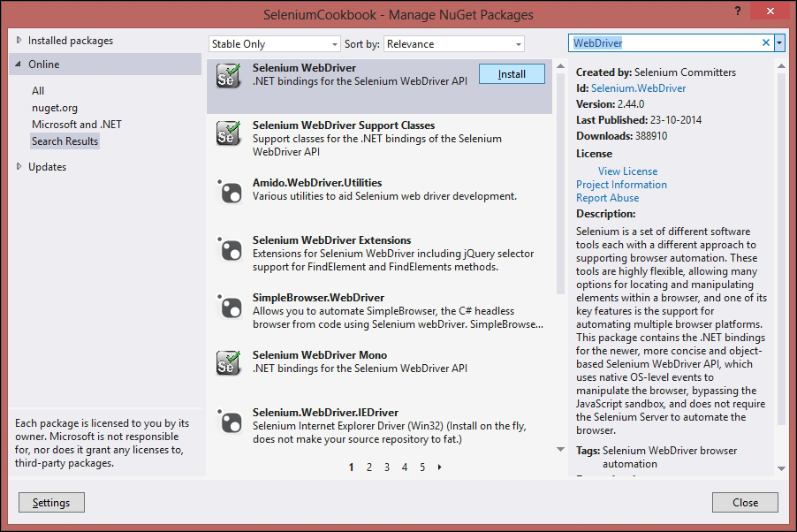
Task: Click the Selenium WebDriver Mono package icon
Action: tap(228, 363)
